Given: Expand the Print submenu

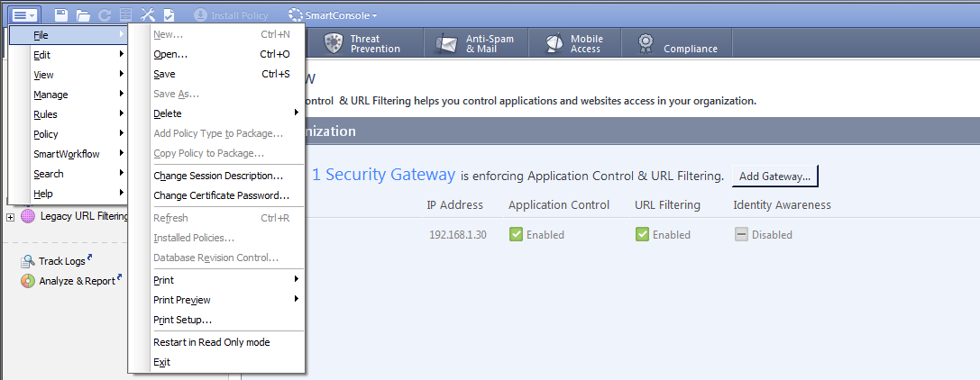Looking at the screenshot, I should 216,280.
